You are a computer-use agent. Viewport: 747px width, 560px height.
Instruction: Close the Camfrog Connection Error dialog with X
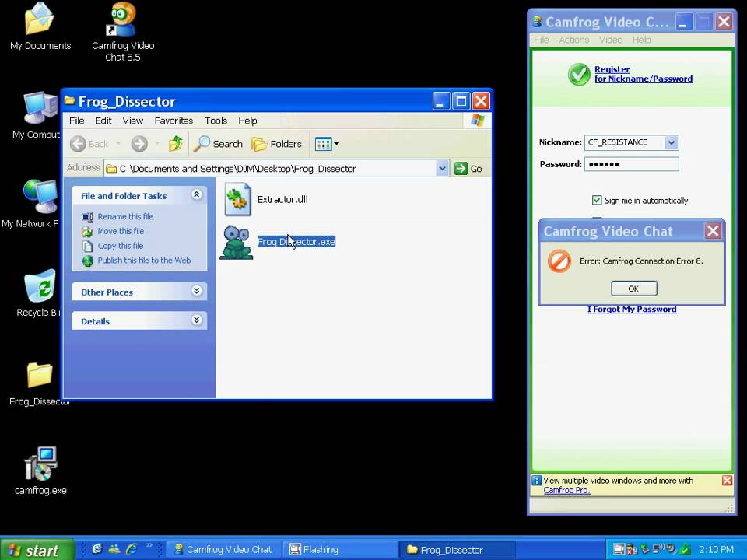point(713,232)
